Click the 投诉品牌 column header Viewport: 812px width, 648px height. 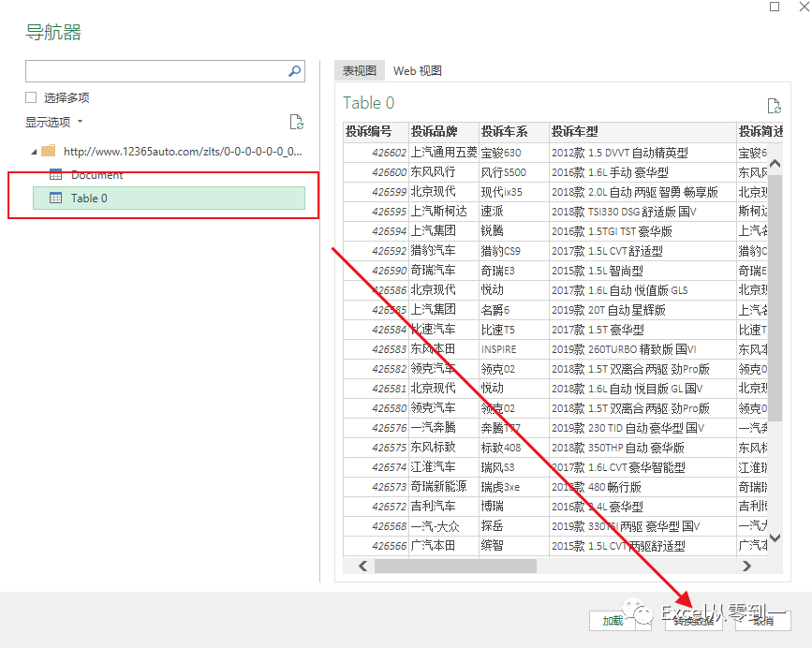[x=444, y=132]
